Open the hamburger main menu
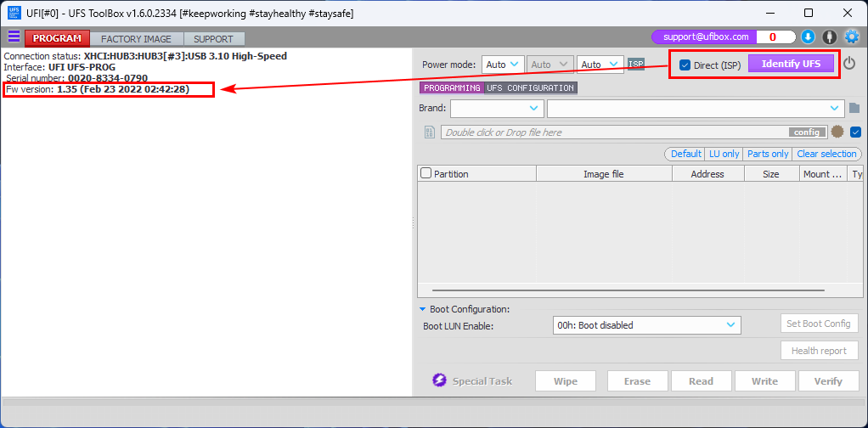Image resolution: width=868 pixels, height=428 pixels. pos(14,37)
